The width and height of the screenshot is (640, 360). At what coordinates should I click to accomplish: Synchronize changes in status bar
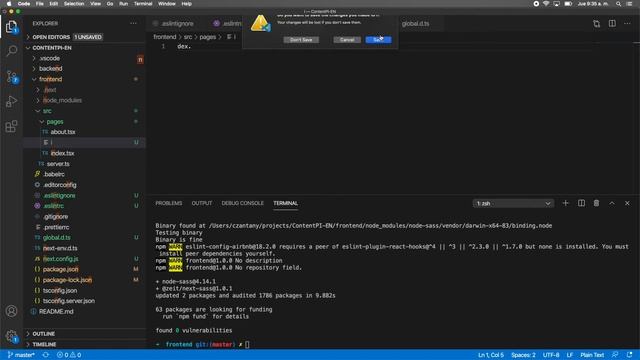coord(46,355)
